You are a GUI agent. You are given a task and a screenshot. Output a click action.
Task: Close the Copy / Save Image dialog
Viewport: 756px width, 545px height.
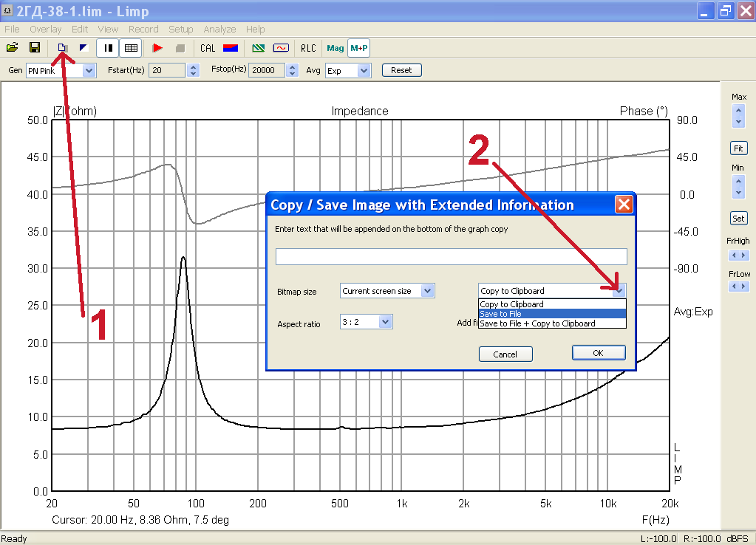pyautogui.click(x=624, y=205)
